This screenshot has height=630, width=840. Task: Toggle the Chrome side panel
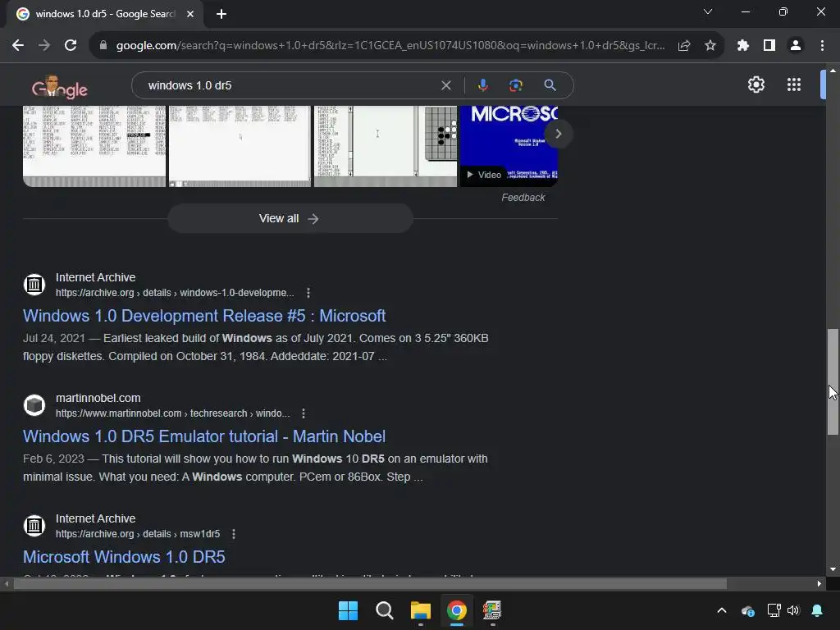click(769, 46)
